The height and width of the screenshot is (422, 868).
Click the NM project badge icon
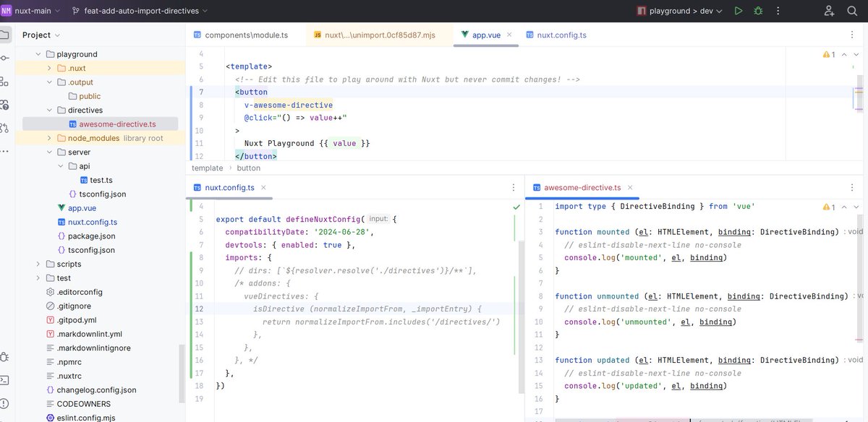[7, 11]
